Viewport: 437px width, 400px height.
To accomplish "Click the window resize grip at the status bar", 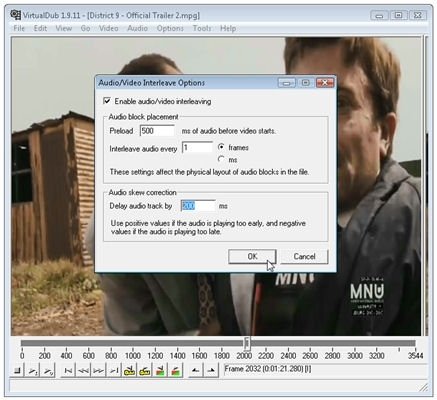I will [423, 387].
